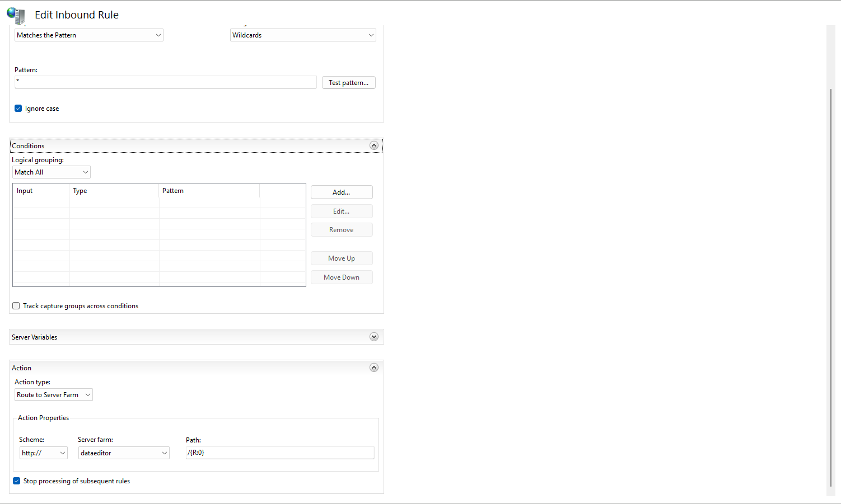Open the Matches the Pattern dropdown
The image size is (841, 504).
click(x=89, y=35)
